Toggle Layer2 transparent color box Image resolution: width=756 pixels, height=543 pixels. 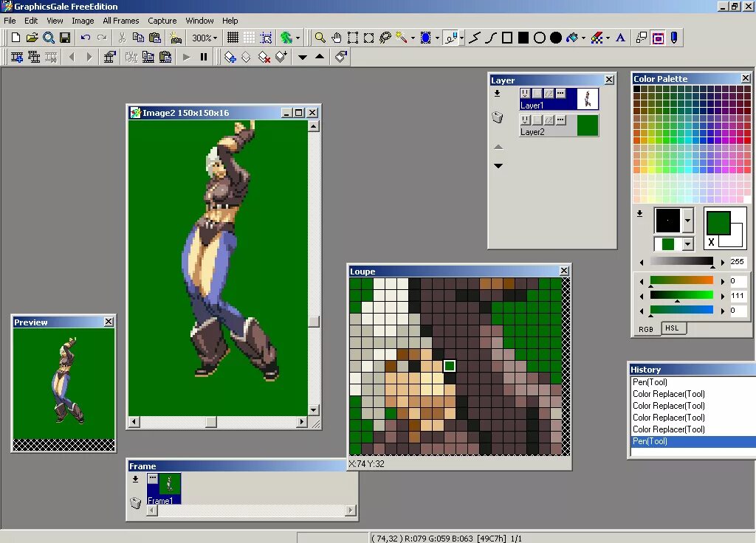point(537,120)
